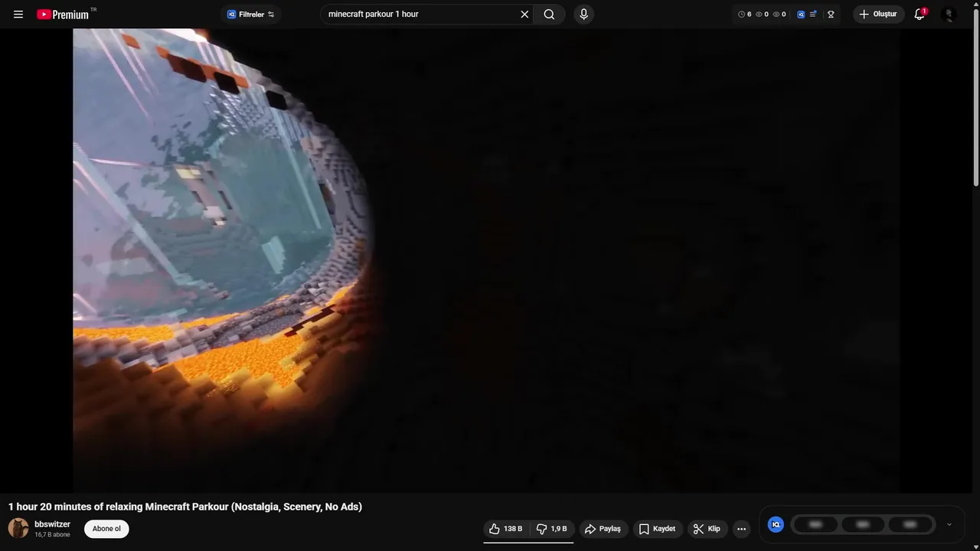The height and width of the screenshot is (551, 980).
Task: Click the trophy icon in header
Action: (831, 15)
